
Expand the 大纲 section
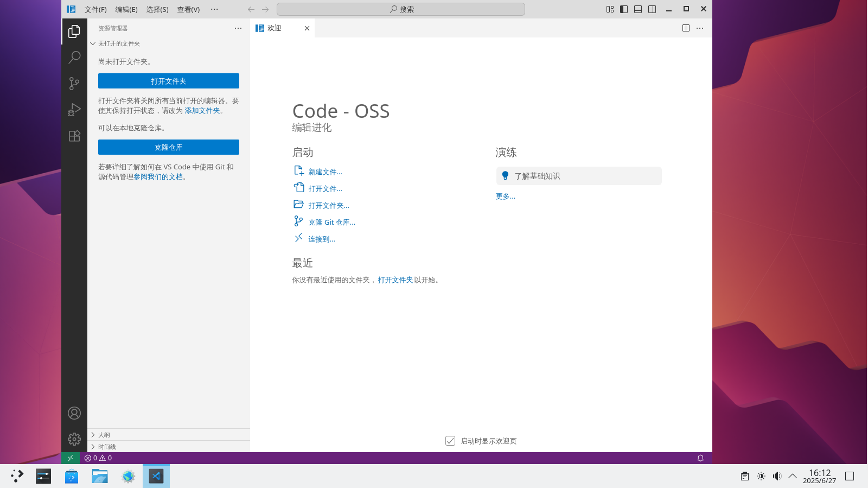(169, 435)
